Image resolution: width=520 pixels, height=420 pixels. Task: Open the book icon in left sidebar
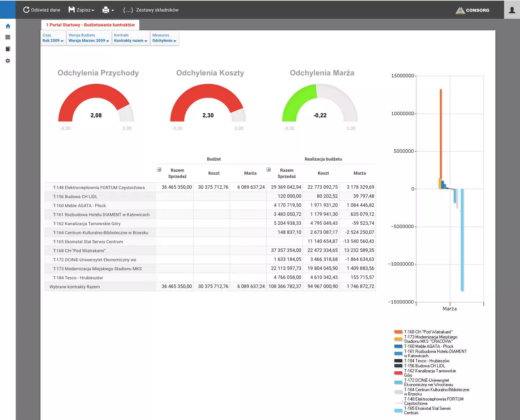click(8, 49)
